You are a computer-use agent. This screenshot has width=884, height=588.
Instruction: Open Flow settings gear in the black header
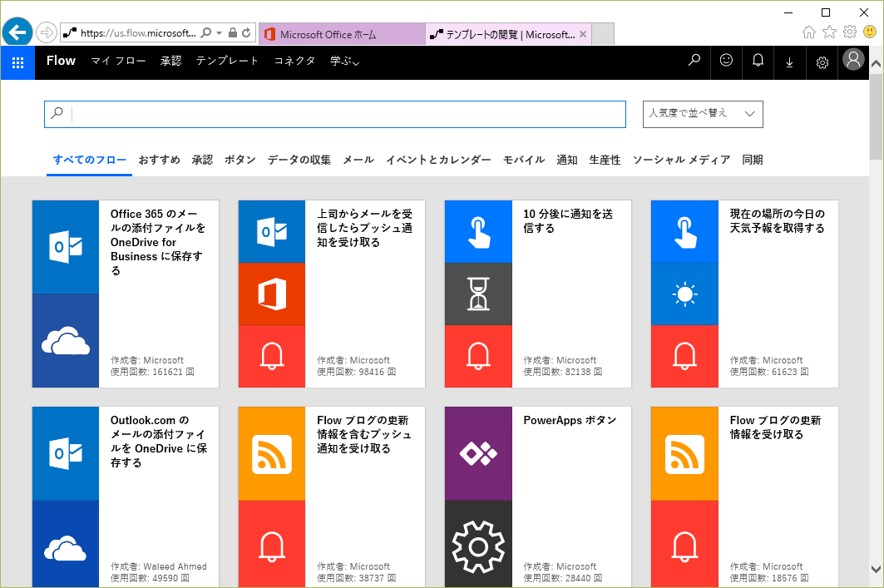pos(822,62)
